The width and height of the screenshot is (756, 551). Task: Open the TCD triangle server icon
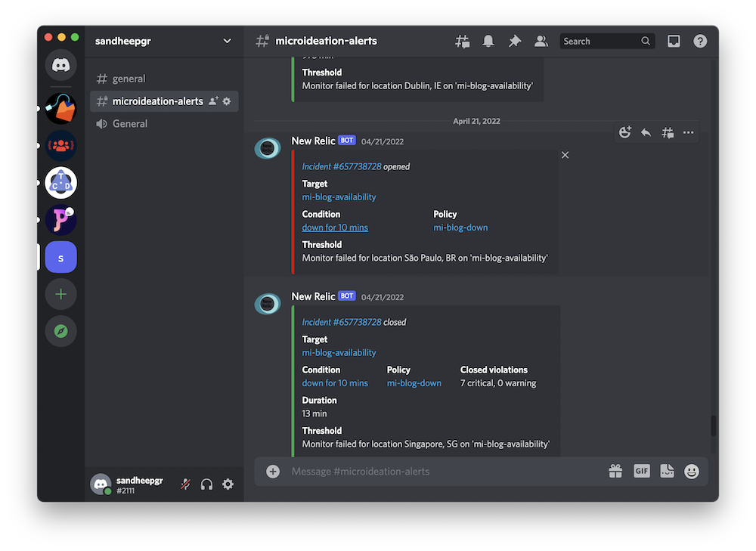(x=60, y=183)
